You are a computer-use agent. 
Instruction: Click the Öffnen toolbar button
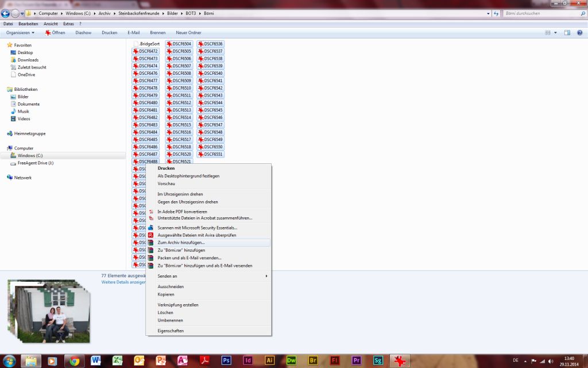tap(55, 33)
